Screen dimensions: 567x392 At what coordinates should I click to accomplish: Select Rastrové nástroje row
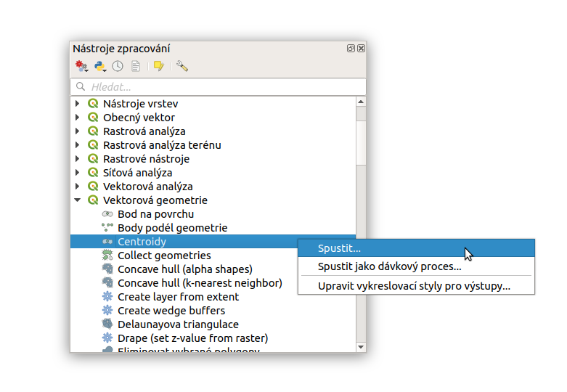(x=213, y=159)
